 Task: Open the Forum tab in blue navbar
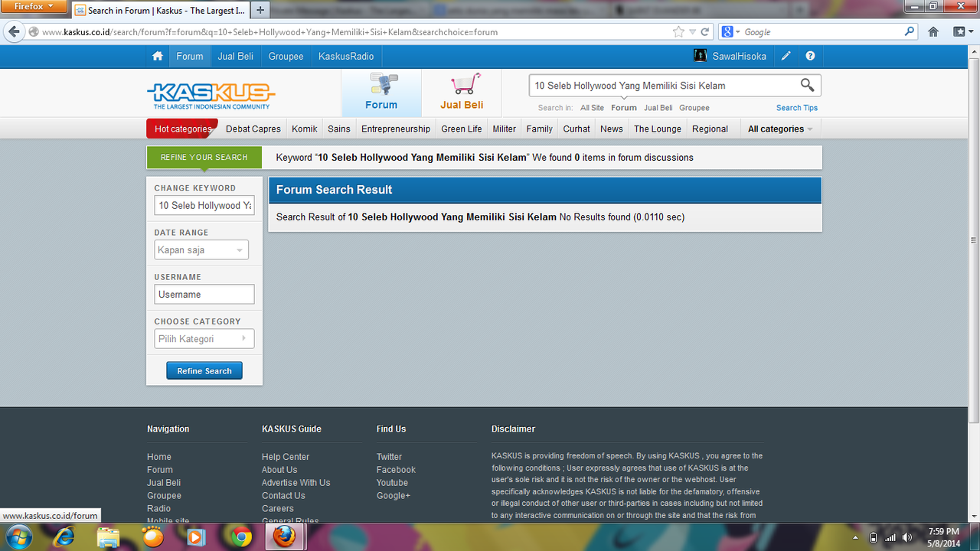[x=190, y=56]
